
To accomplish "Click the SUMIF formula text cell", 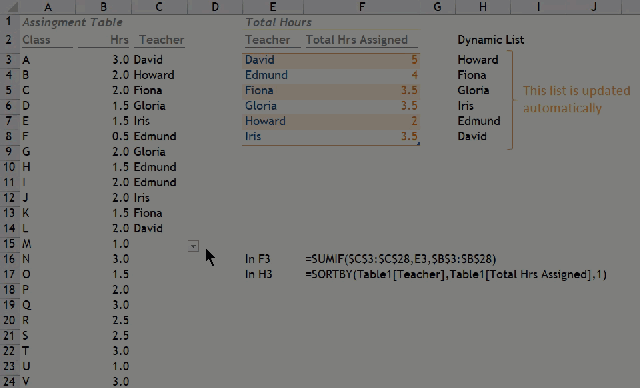I will [x=401, y=259].
